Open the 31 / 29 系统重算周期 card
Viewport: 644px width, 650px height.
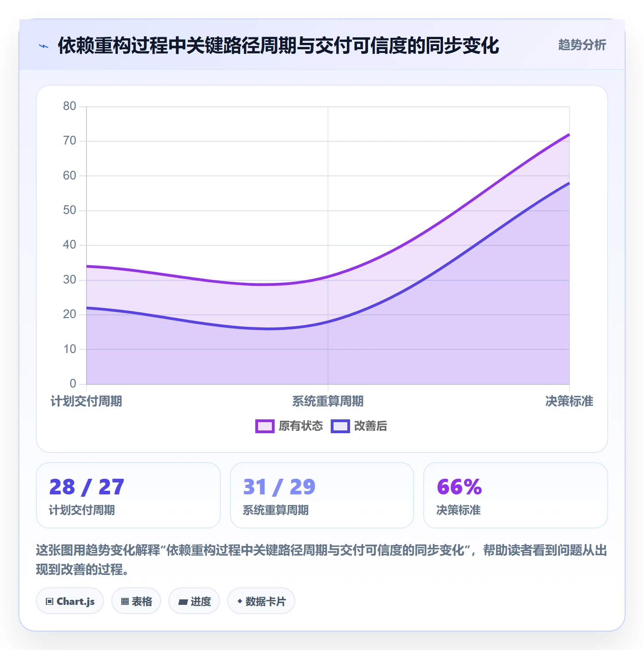(x=322, y=495)
